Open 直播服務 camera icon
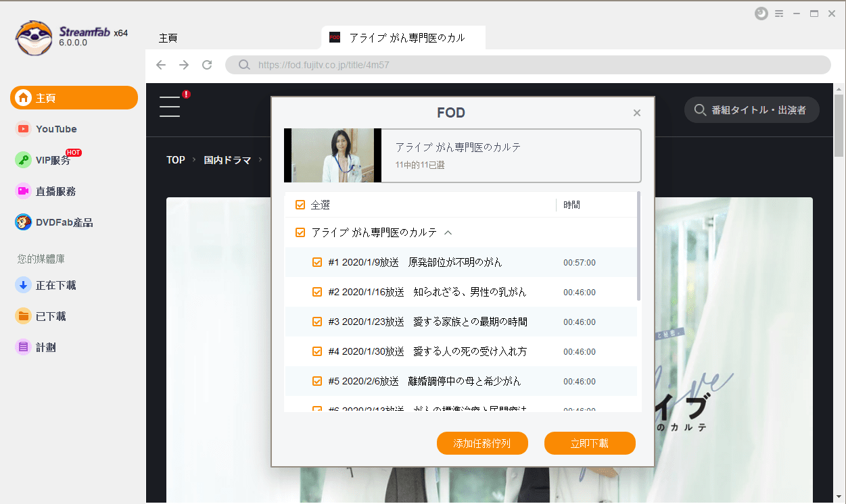The image size is (846, 504). [24, 191]
